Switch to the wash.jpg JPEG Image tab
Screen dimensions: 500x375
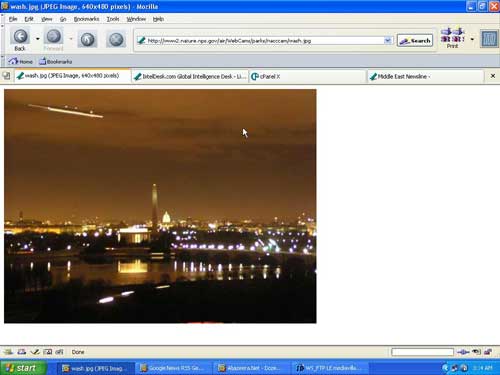point(73,76)
